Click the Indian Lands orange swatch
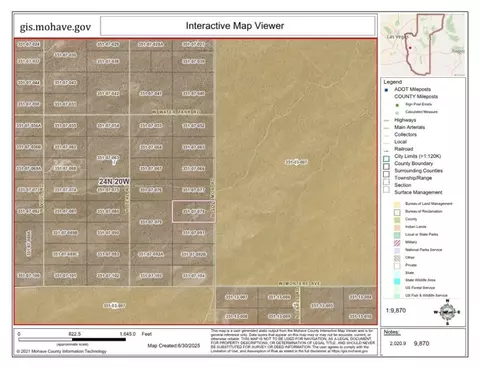Viewport: 480px width, 369px height. point(397,227)
